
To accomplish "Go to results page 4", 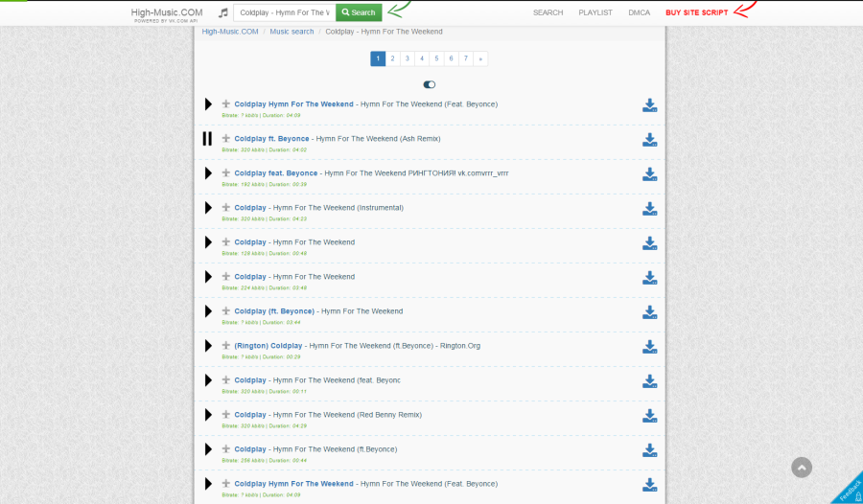I will 422,58.
